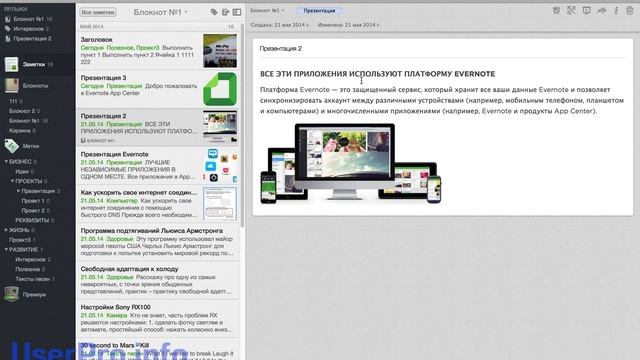640x360 pixels.
Task: Expand the Презентация tag in tree
Action: point(18,191)
